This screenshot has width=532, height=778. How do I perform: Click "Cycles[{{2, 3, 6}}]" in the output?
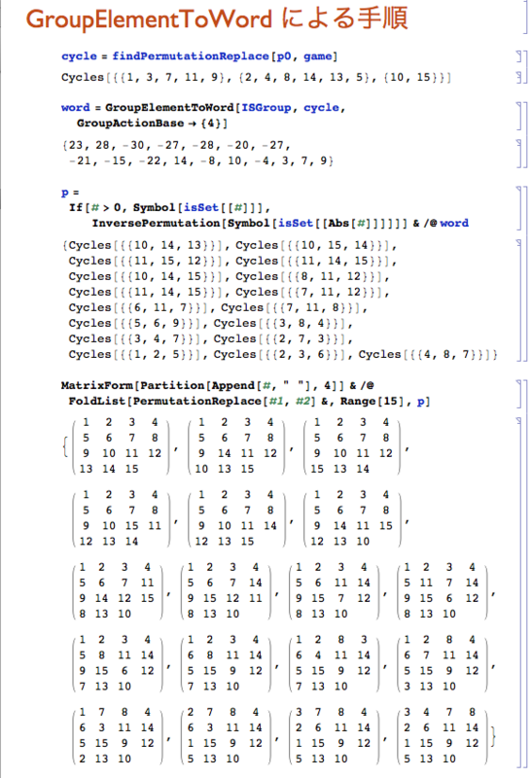280,355
